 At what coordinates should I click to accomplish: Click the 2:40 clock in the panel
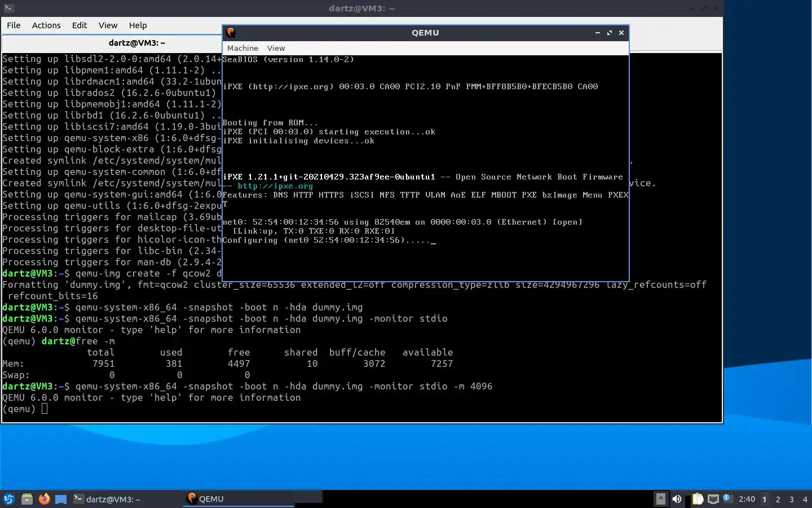[x=747, y=499]
